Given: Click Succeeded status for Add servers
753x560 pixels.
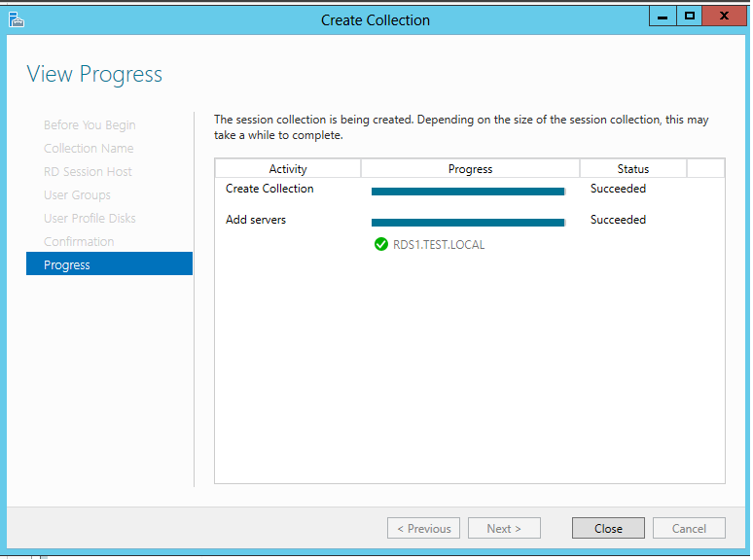Looking at the screenshot, I should 618,220.
